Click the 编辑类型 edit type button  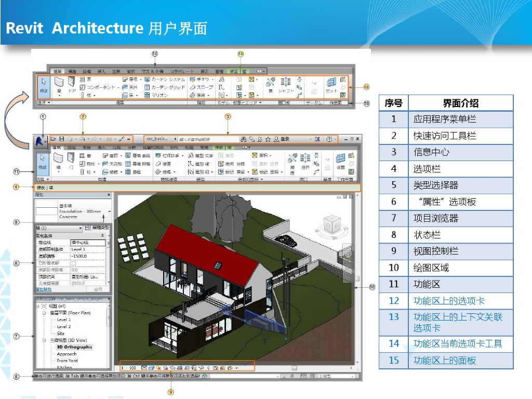pos(97,228)
